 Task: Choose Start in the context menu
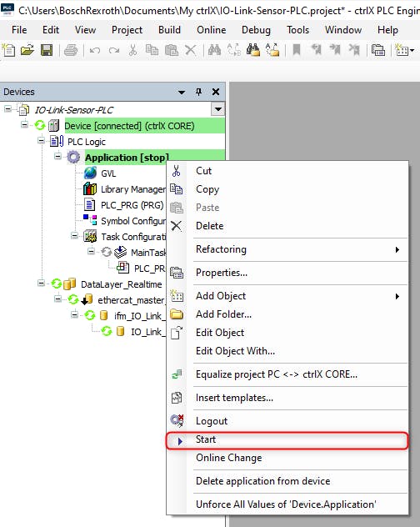click(287, 440)
